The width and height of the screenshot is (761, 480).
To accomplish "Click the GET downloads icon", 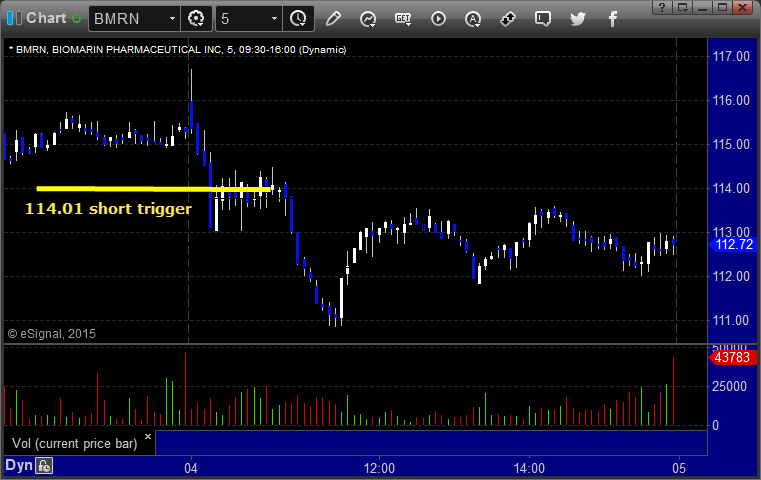I will click(403, 19).
